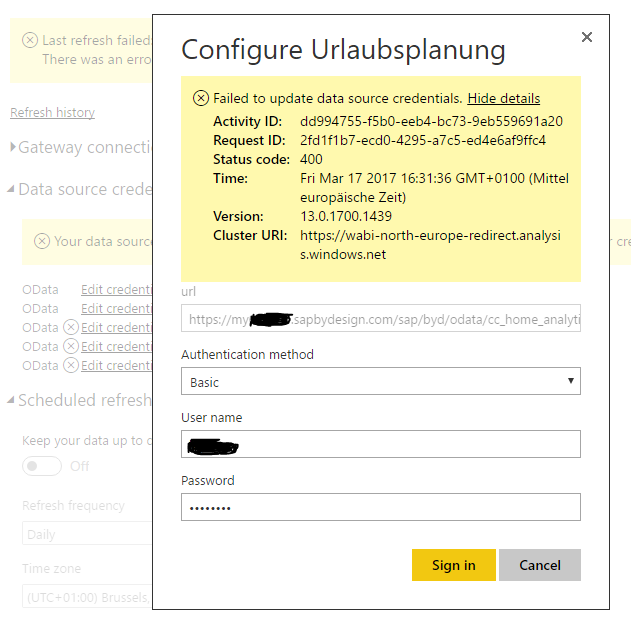
Task: Click the url input field
Action: click(381, 318)
